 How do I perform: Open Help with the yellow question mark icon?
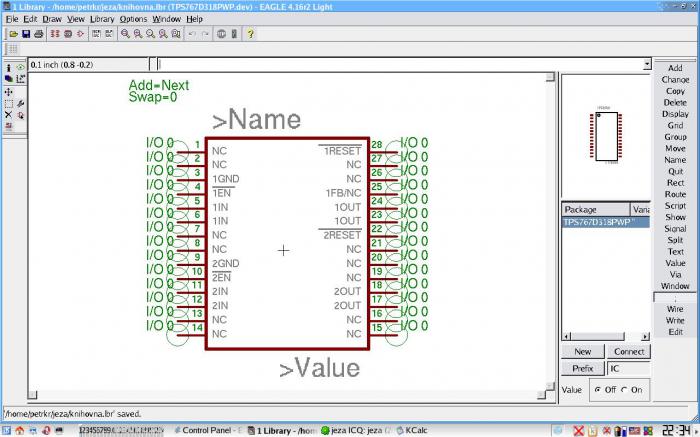coord(250,34)
